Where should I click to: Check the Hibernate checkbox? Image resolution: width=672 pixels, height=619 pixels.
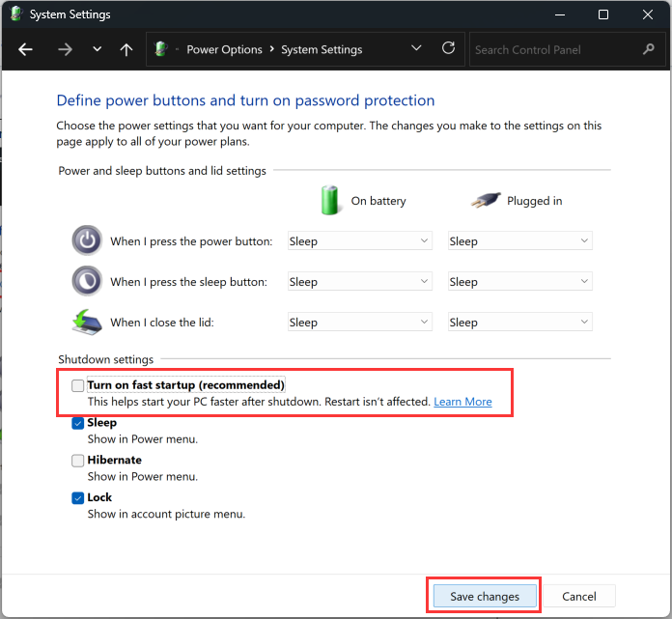coord(77,461)
